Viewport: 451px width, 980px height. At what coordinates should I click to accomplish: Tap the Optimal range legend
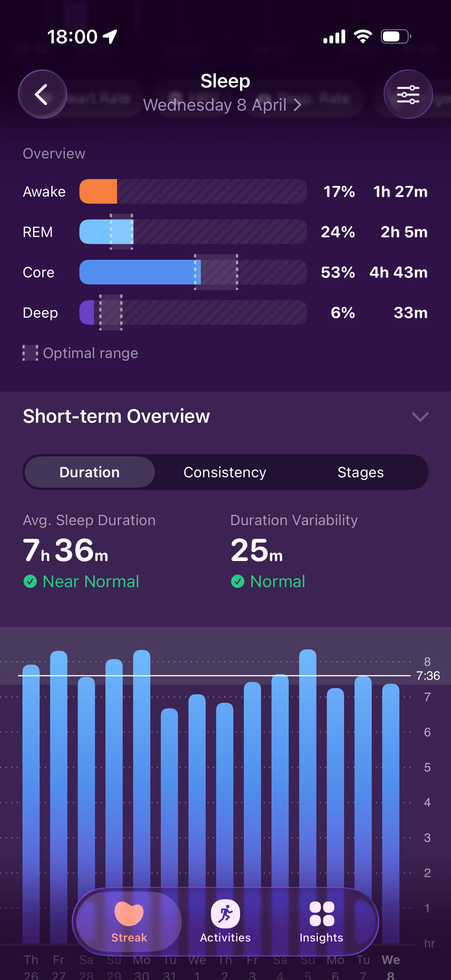(80, 353)
